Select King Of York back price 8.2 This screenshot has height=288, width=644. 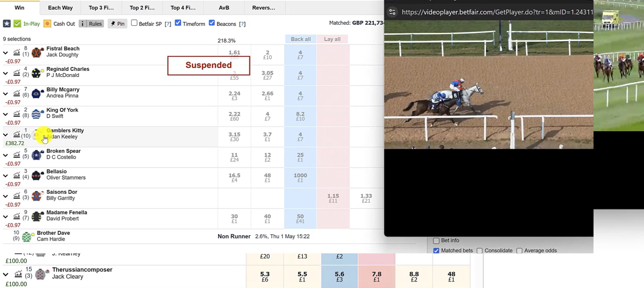(300, 116)
